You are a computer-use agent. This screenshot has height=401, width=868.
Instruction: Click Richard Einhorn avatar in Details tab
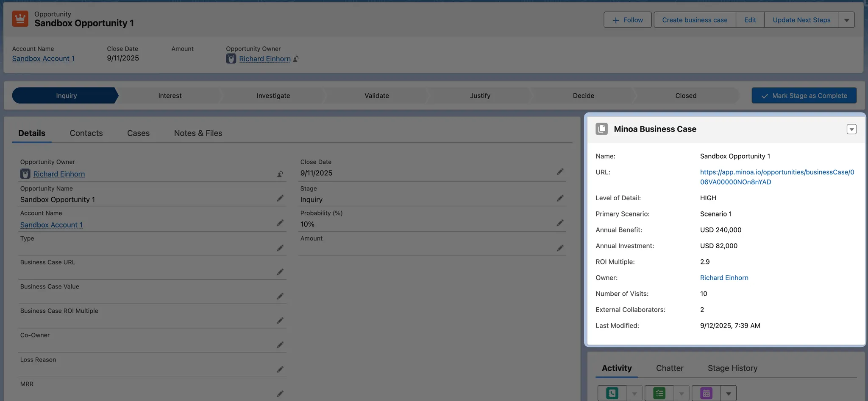tap(25, 174)
